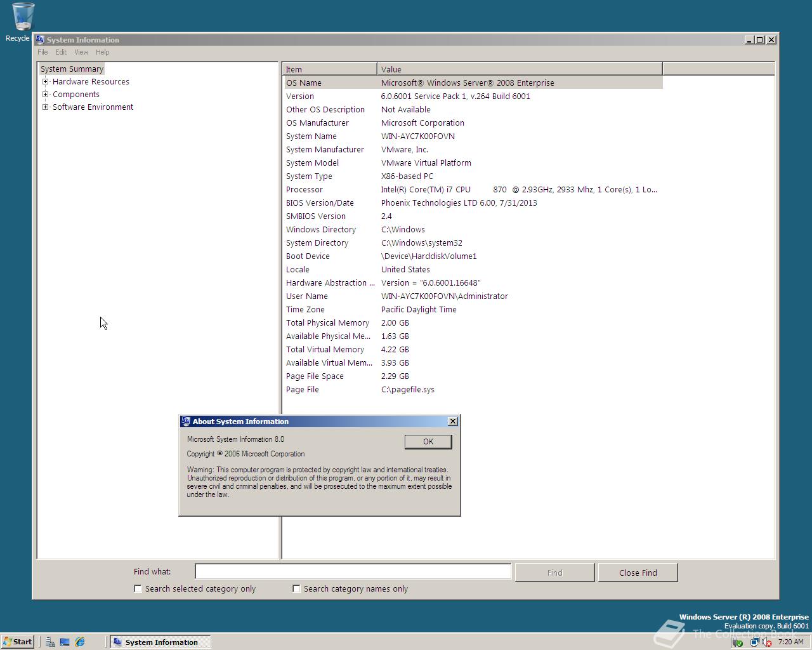The width and height of the screenshot is (812, 650).
Task: Select the SMBIOS Version row
Action: [x=473, y=216]
